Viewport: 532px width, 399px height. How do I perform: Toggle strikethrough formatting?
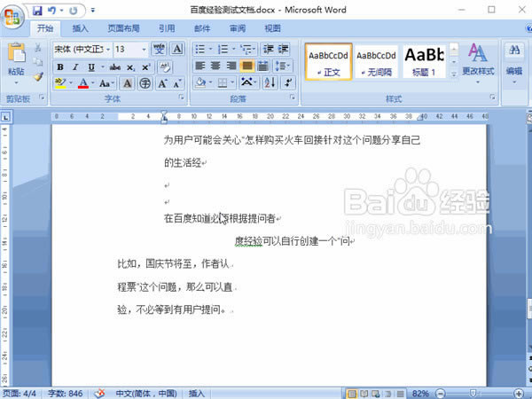tap(115, 67)
